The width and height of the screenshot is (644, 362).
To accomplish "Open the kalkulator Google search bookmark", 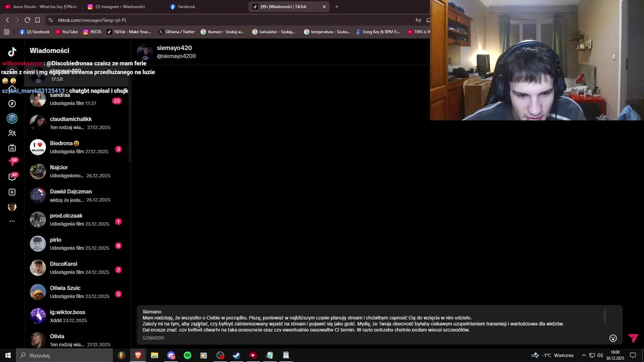I will [x=274, y=32].
